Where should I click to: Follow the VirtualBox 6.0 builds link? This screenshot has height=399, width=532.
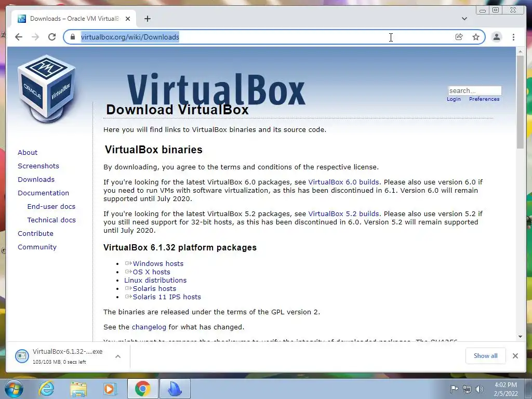pyautogui.click(x=343, y=182)
